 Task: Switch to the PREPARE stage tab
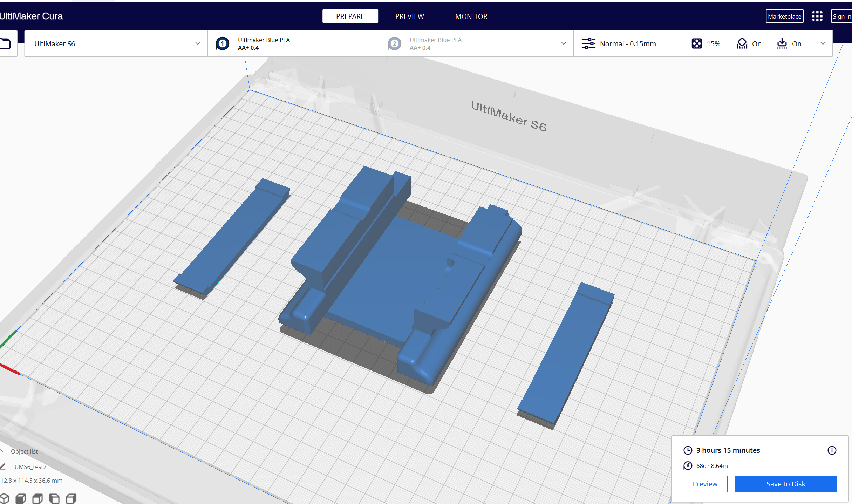pos(350,16)
